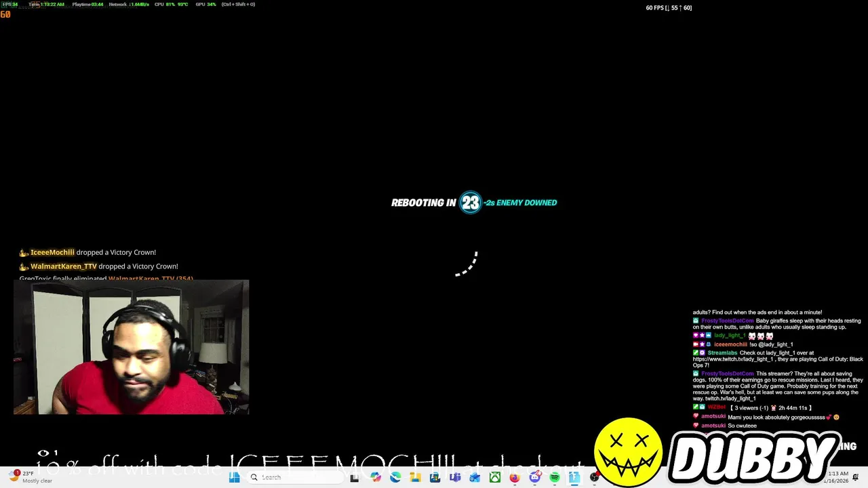This screenshot has height=488, width=868.
Task: Click the Streamlabs username in chat
Action: point(722,353)
